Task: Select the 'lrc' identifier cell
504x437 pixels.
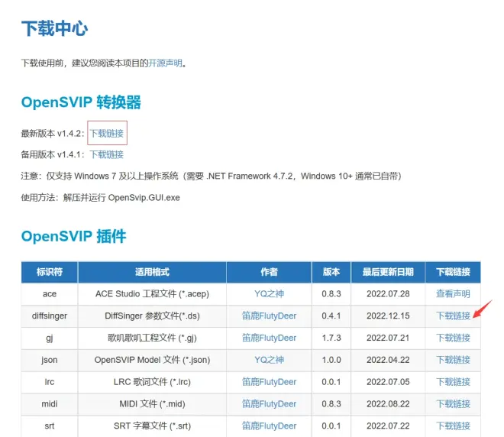Action: (50, 382)
